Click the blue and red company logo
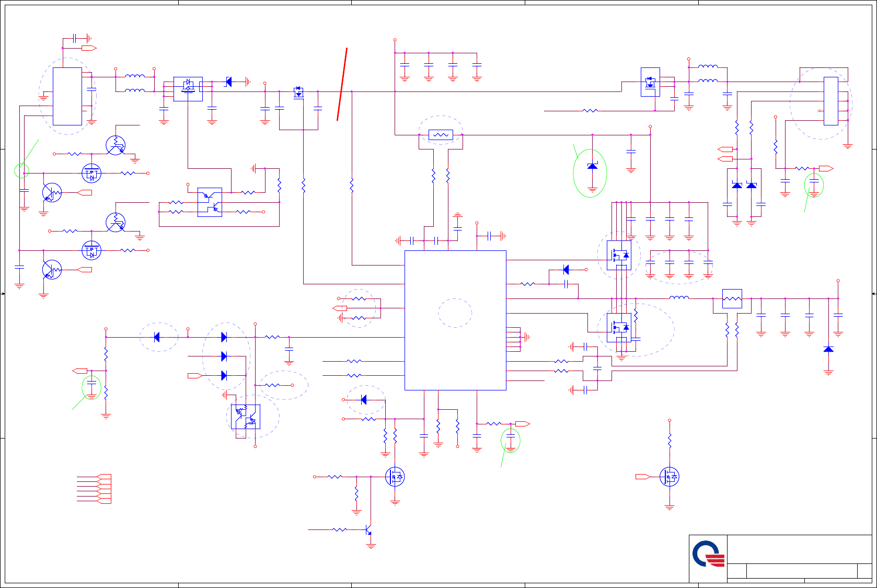 click(x=709, y=554)
